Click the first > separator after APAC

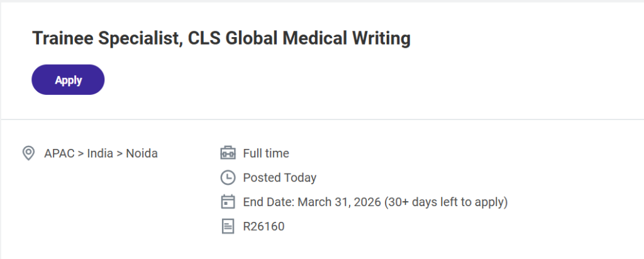[x=80, y=153]
